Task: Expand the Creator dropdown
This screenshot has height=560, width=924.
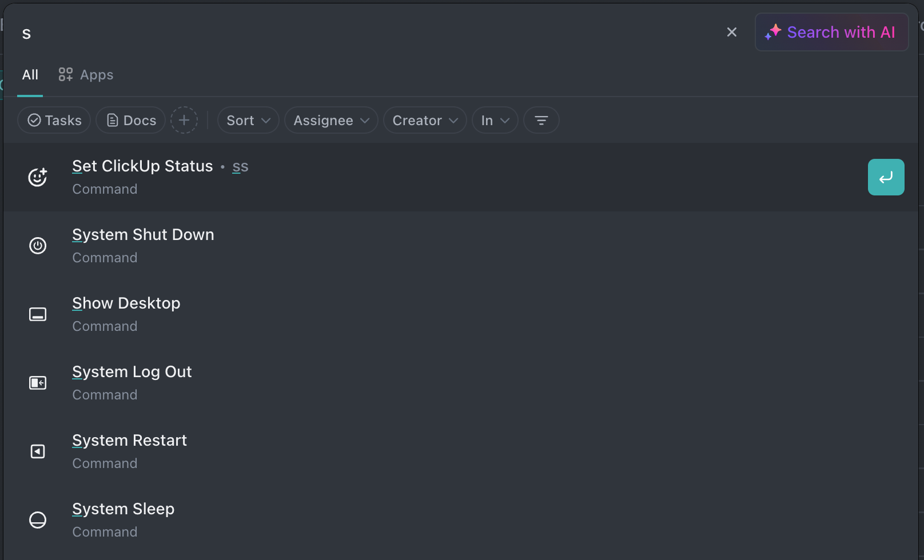Action: 425,120
